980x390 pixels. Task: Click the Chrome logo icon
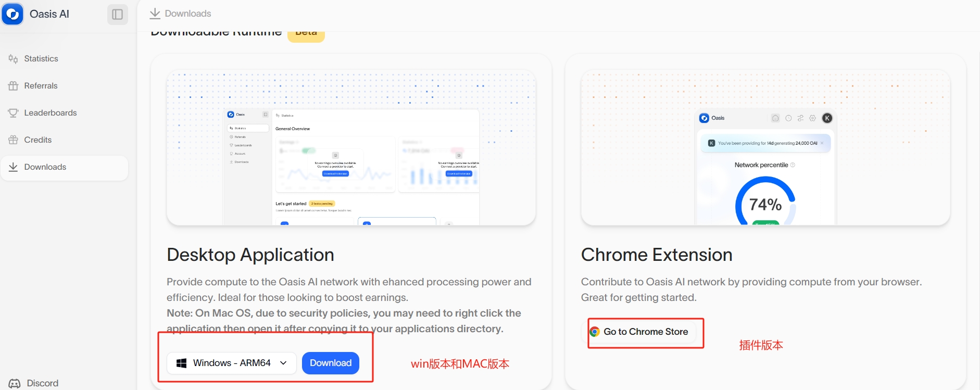595,332
